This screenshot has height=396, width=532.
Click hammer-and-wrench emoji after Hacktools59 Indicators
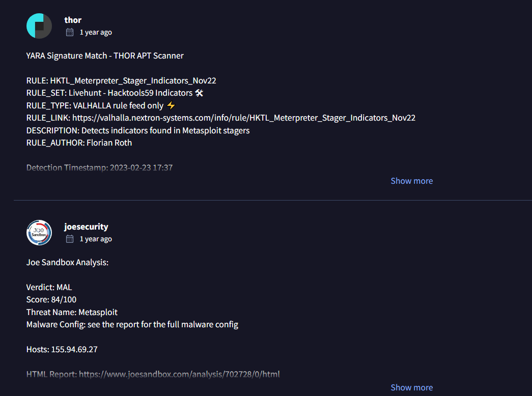pyautogui.click(x=199, y=93)
